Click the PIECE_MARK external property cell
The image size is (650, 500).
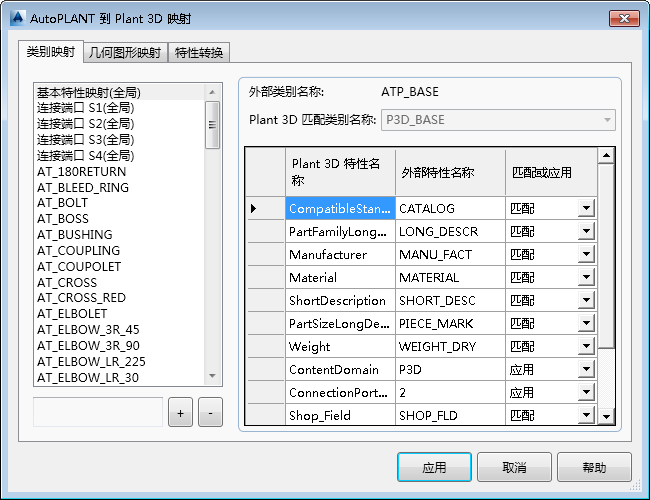click(x=450, y=323)
